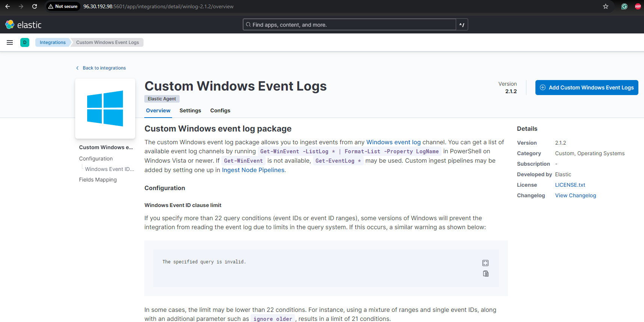Click Custom Windows event log package heading
The height and width of the screenshot is (322, 644).
click(x=218, y=128)
